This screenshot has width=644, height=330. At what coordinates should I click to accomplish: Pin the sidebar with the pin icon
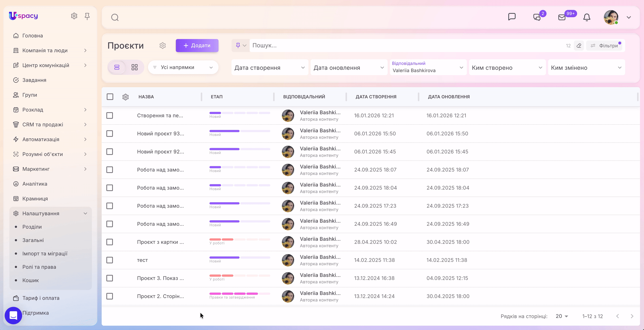(x=87, y=16)
